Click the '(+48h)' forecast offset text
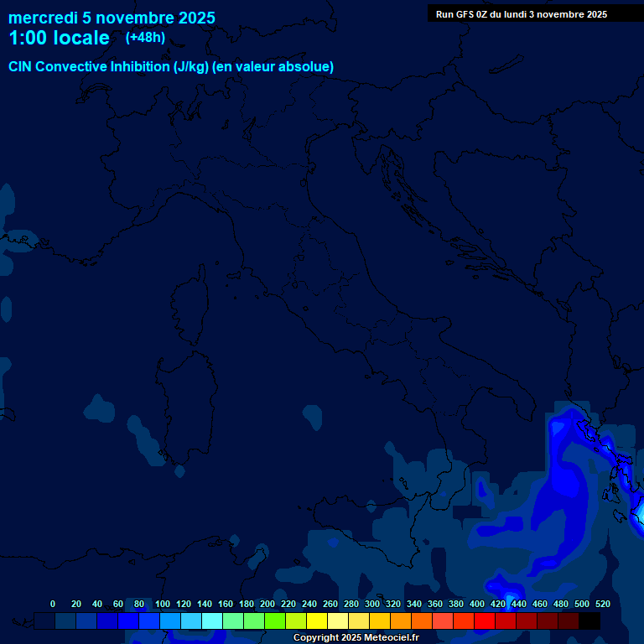 pos(145,38)
